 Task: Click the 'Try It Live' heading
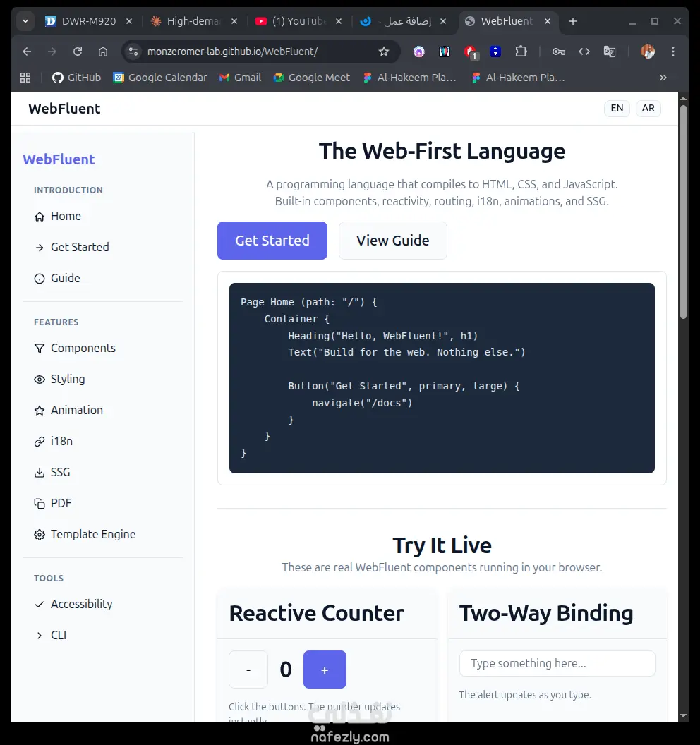point(442,545)
